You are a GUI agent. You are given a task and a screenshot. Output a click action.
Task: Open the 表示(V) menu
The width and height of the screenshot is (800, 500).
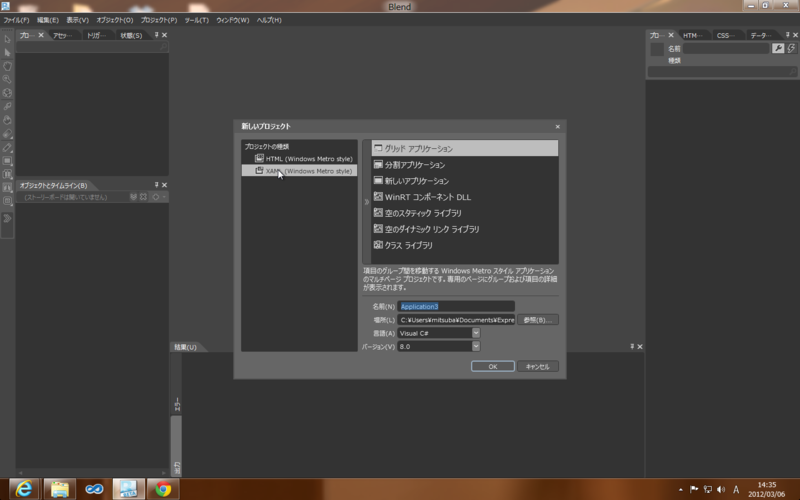(78, 20)
